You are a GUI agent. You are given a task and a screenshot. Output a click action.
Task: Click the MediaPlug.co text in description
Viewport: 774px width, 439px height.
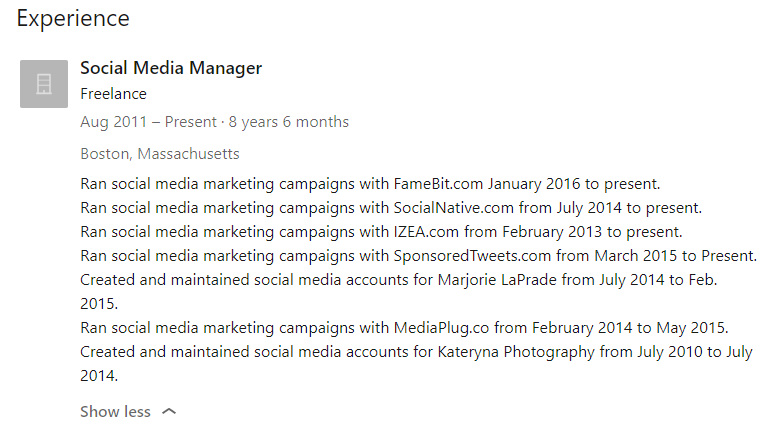tap(441, 327)
